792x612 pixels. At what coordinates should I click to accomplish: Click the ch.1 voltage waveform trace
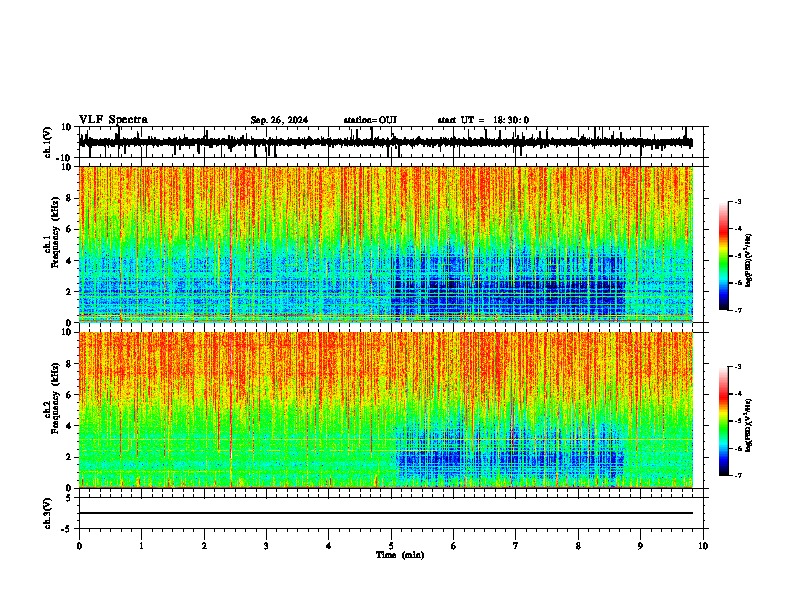click(386, 142)
